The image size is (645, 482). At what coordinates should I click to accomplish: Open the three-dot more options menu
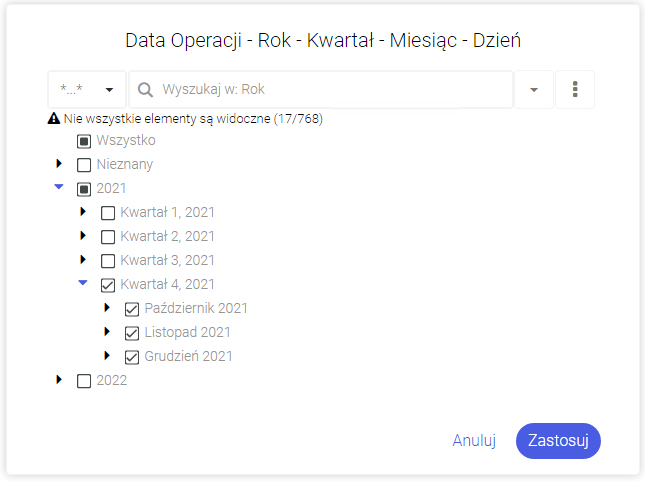pyautogui.click(x=575, y=89)
